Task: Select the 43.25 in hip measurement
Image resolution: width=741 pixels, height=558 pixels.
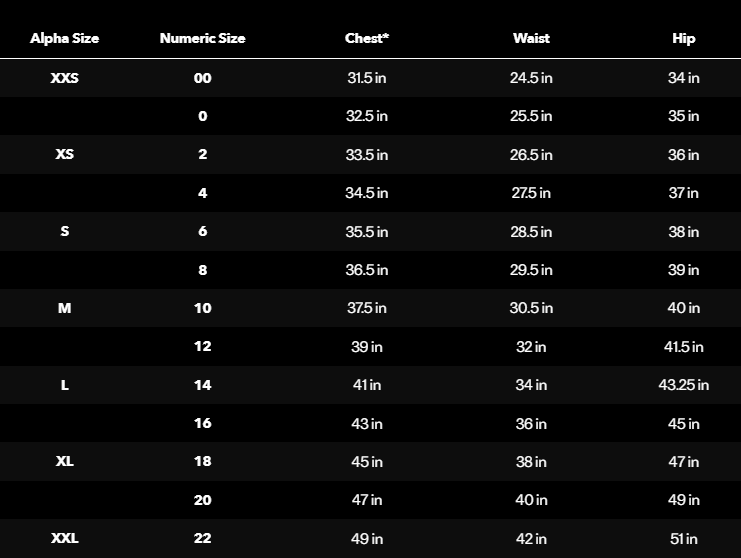Action: [684, 385]
